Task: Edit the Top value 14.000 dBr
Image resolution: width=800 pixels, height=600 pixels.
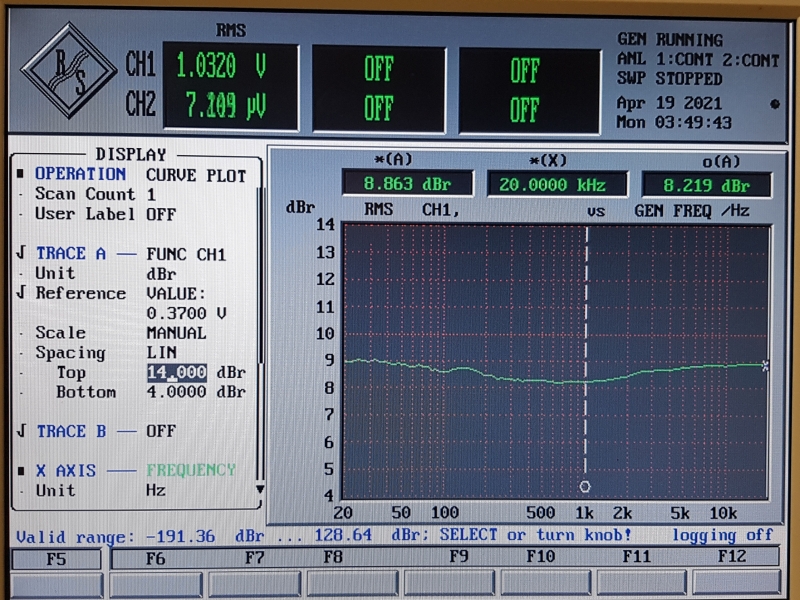Action: (177, 372)
